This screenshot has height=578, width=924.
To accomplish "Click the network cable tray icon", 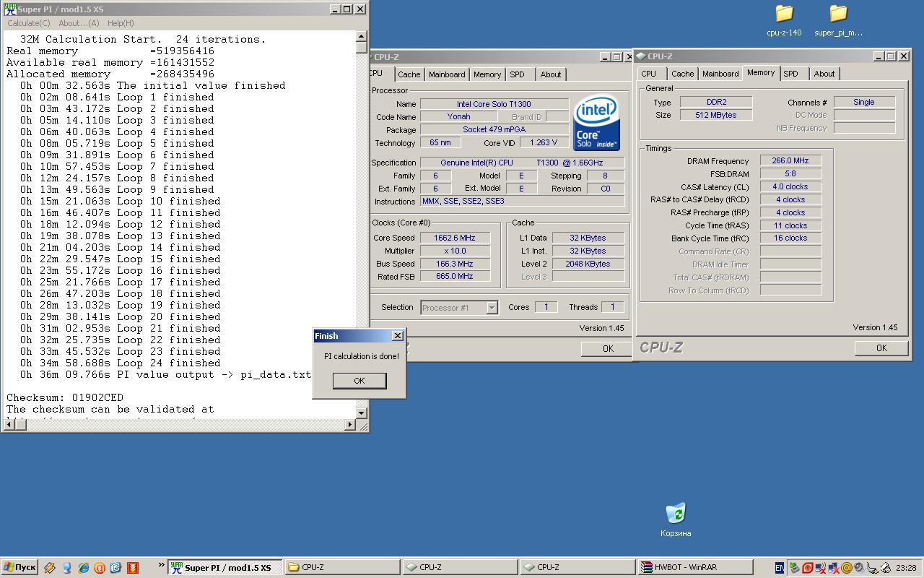I will click(x=872, y=569).
